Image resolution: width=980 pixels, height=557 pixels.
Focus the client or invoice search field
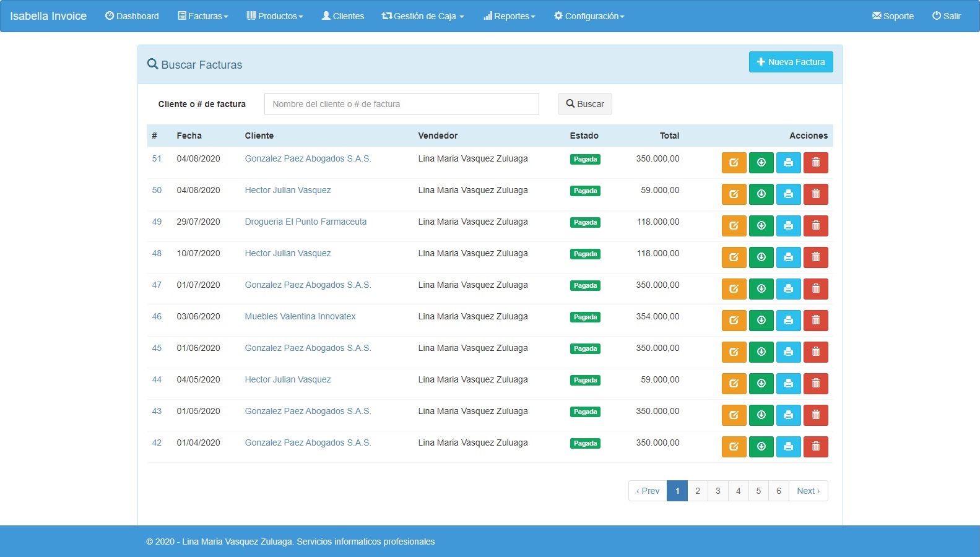pos(401,104)
